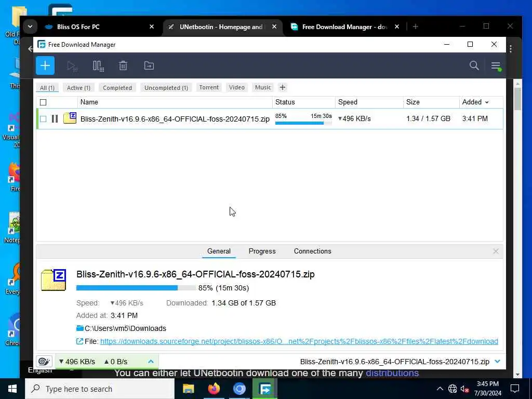
Task: Open muted volume tray icon
Action: tap(465, 389)
